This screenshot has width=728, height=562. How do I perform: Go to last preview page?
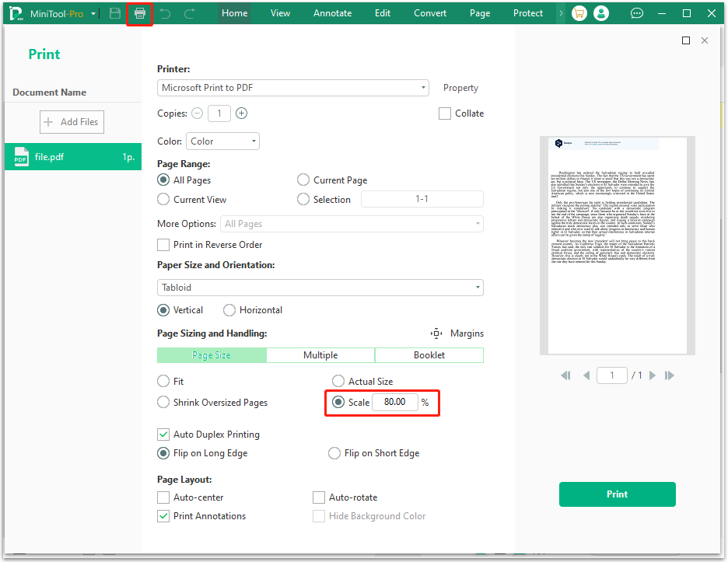669,375
